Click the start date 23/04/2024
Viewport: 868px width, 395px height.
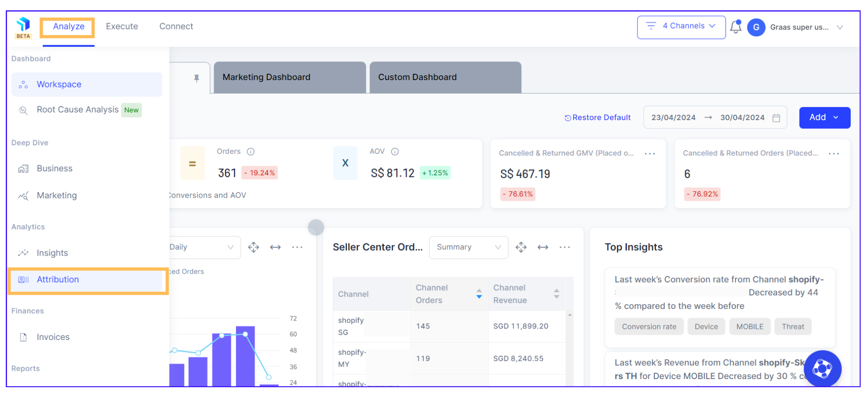click(x=673, y=118)
